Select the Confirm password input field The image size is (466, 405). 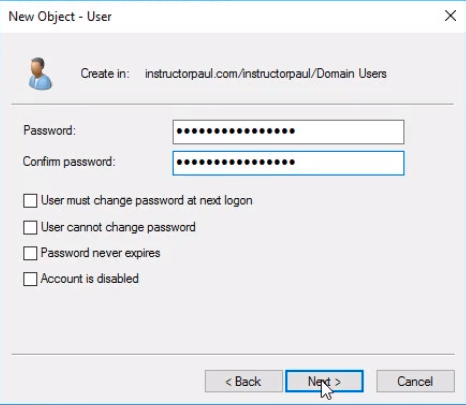point(288,163)
